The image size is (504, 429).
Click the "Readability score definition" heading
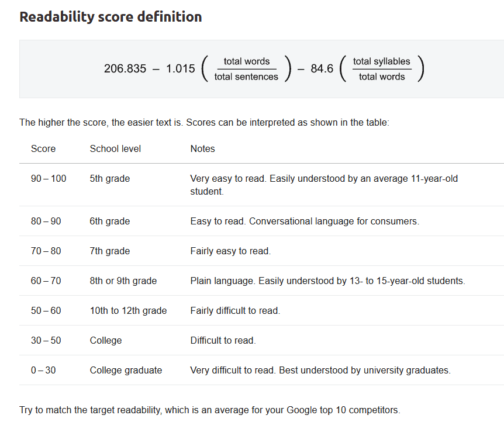[x=111, y=17]
